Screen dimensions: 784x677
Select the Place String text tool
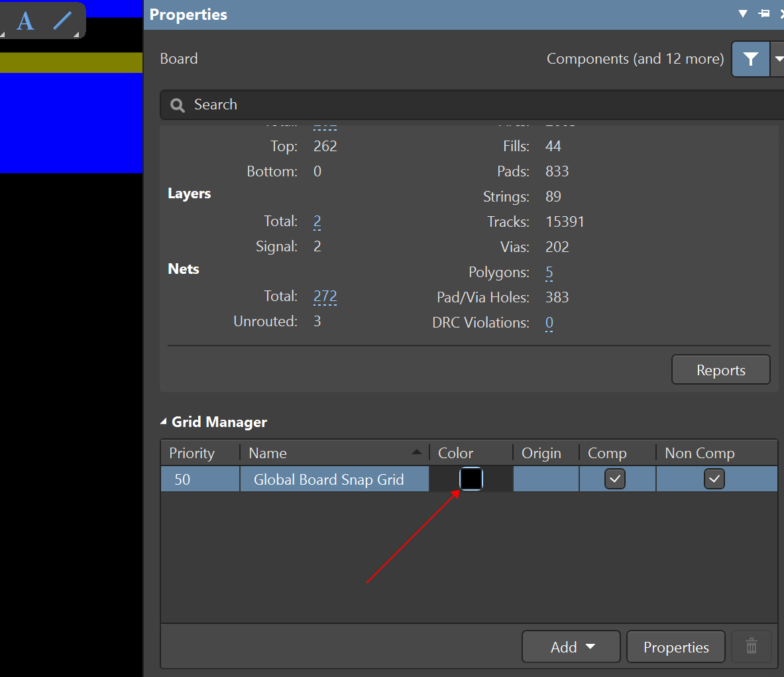pyautogui.click(x=25, y=21)
